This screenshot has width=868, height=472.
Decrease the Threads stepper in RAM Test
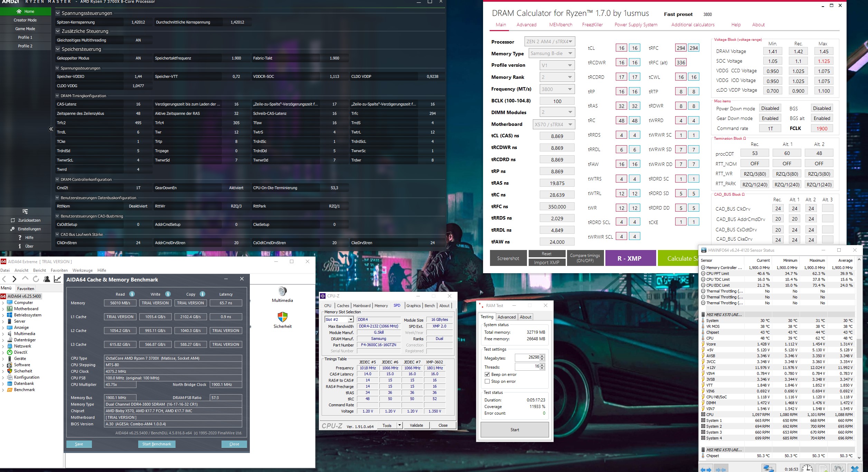tap(542, 368)
